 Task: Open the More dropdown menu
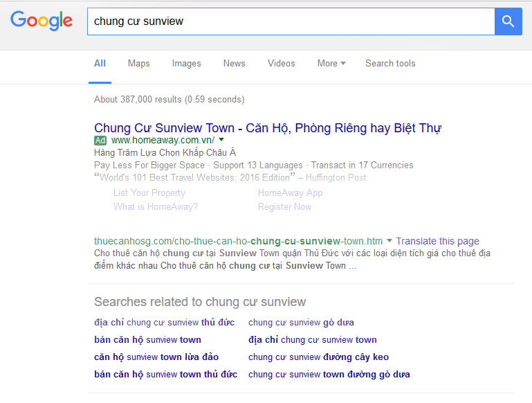coord(331,64)
